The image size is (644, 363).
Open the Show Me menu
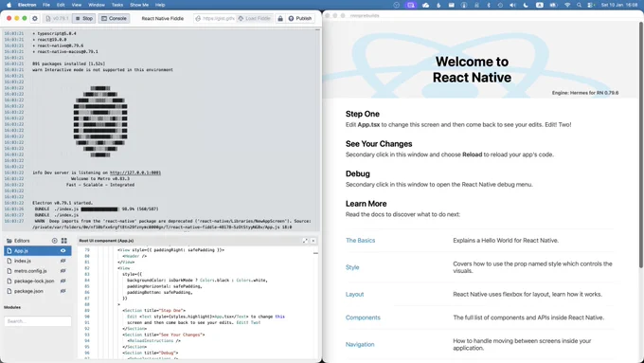coord(139,5)
